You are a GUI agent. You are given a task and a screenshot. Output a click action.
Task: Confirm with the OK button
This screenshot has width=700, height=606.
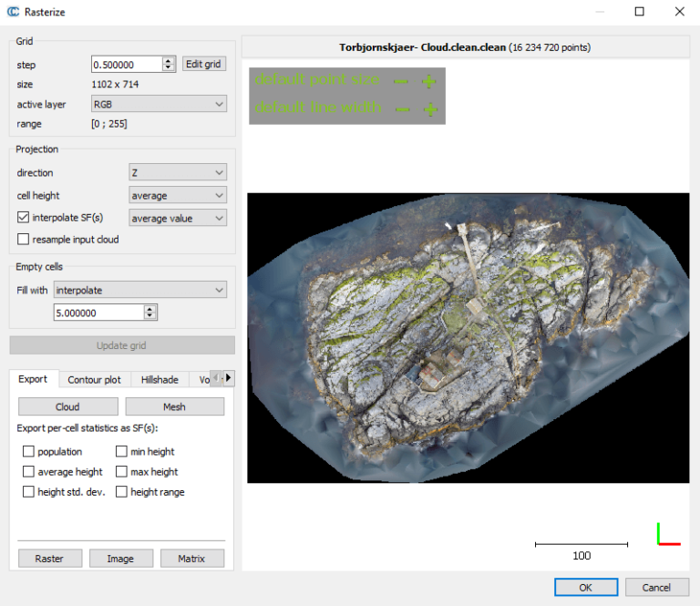(x=586, y=587)
